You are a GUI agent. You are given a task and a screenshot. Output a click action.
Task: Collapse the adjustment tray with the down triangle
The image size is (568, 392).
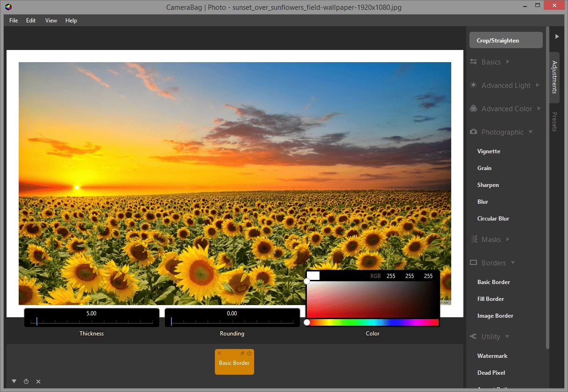14,381
